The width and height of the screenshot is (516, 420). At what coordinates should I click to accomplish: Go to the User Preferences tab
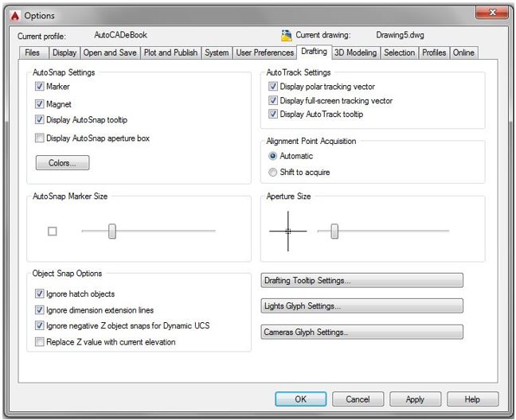[x=264, y=52]
